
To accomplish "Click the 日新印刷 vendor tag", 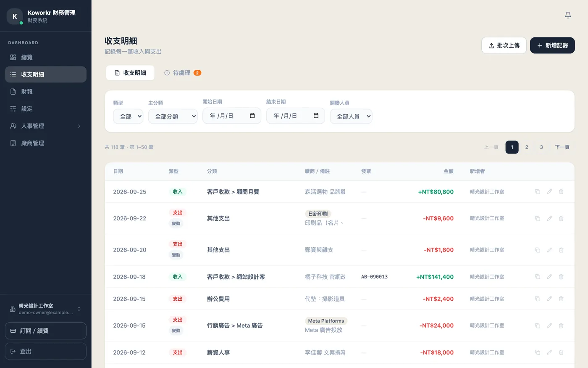I will pos(318,214).
